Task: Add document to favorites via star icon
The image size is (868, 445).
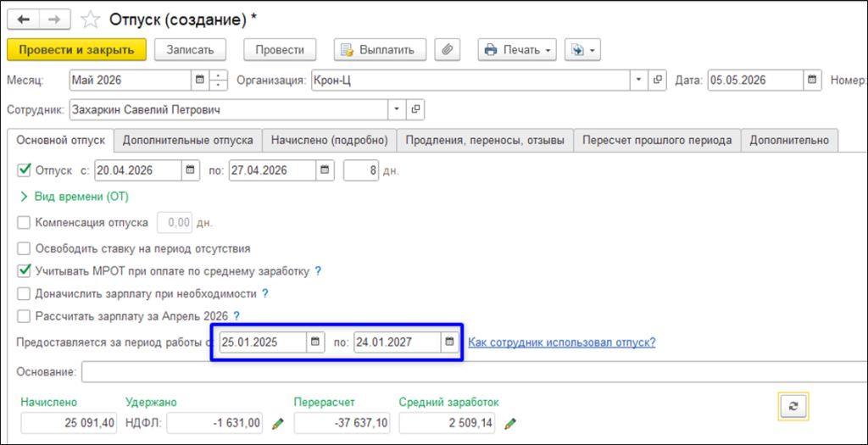Action: pos(89,19)
